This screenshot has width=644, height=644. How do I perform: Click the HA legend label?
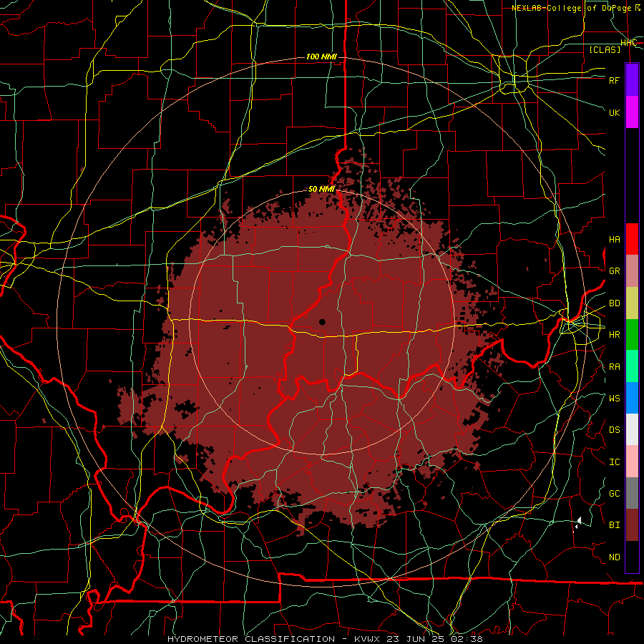(615, 239)
